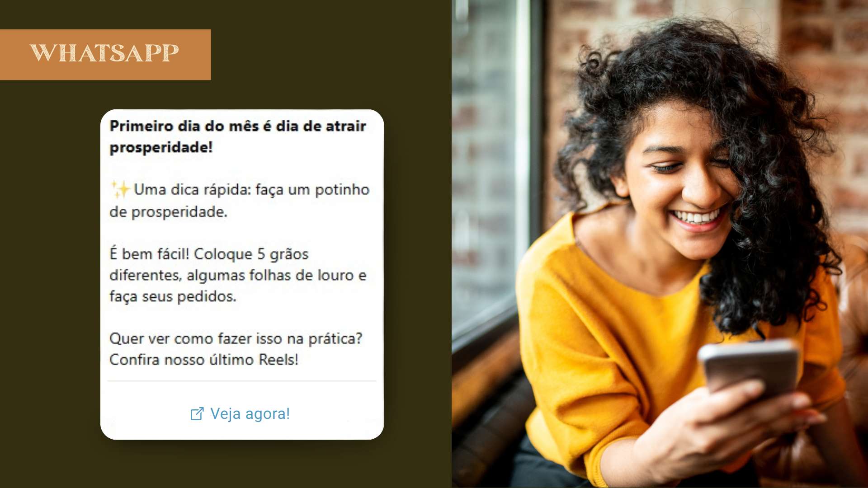This screenshot has width=868, height=488.
Task: Select the line "Uma dica rápida: faça um potinho"
Action: [x=251, y=190]
